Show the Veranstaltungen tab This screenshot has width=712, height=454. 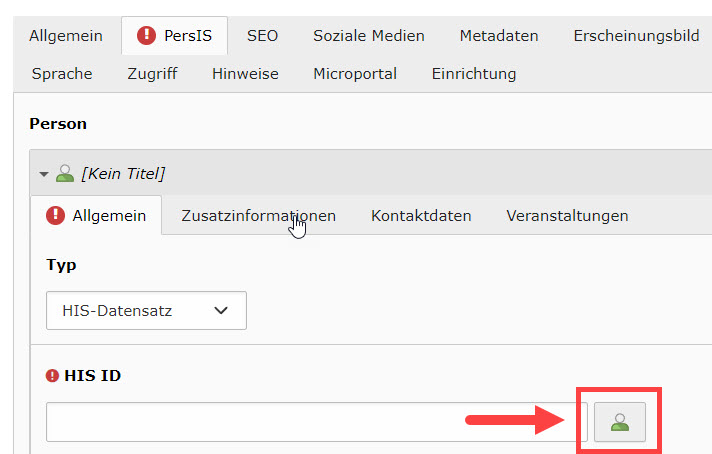click(567, 216)
